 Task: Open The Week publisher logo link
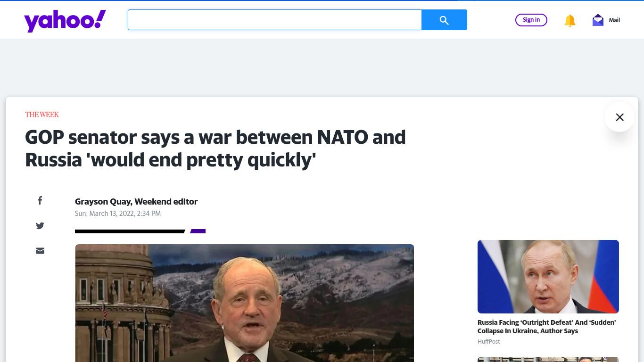point(42,115)
